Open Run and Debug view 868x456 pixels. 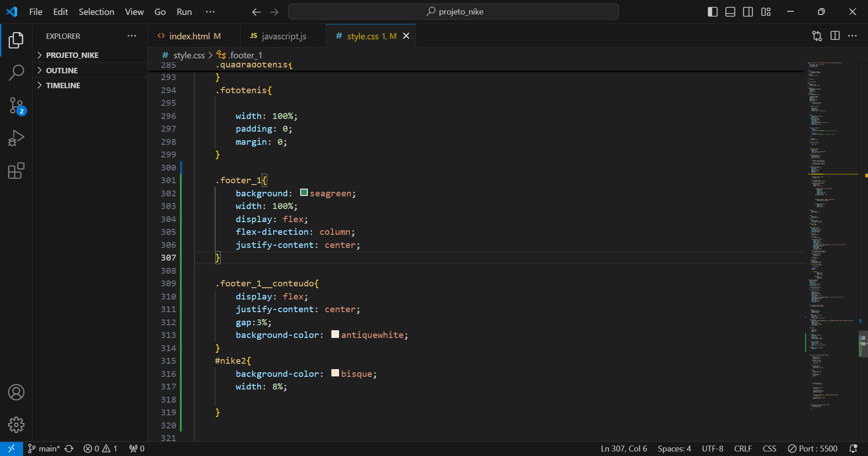pyautogui.click(x=16, y=138)
